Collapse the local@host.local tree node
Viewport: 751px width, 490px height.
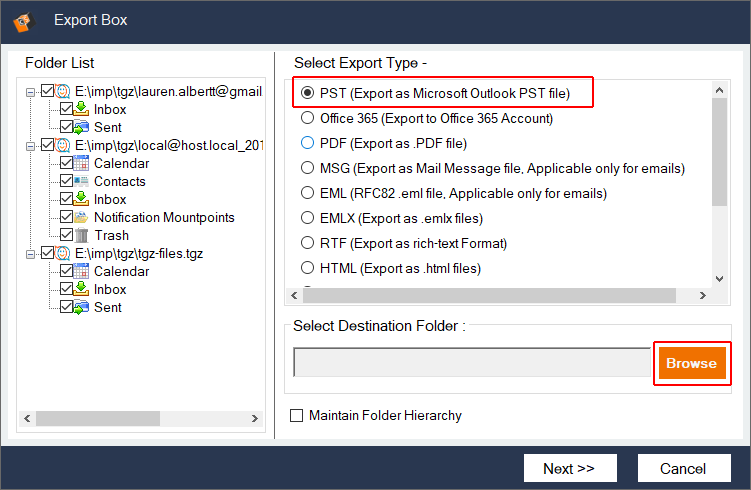click(31, 145)
